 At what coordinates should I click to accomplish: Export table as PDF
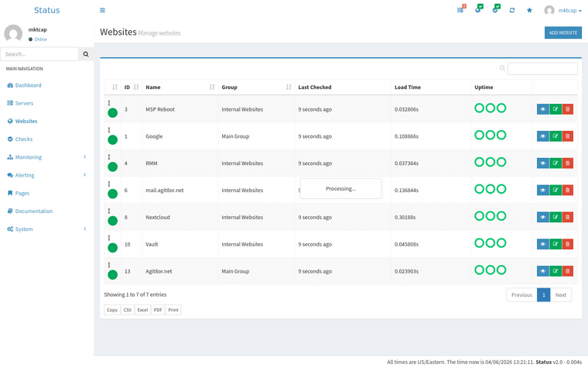[158, 310]
